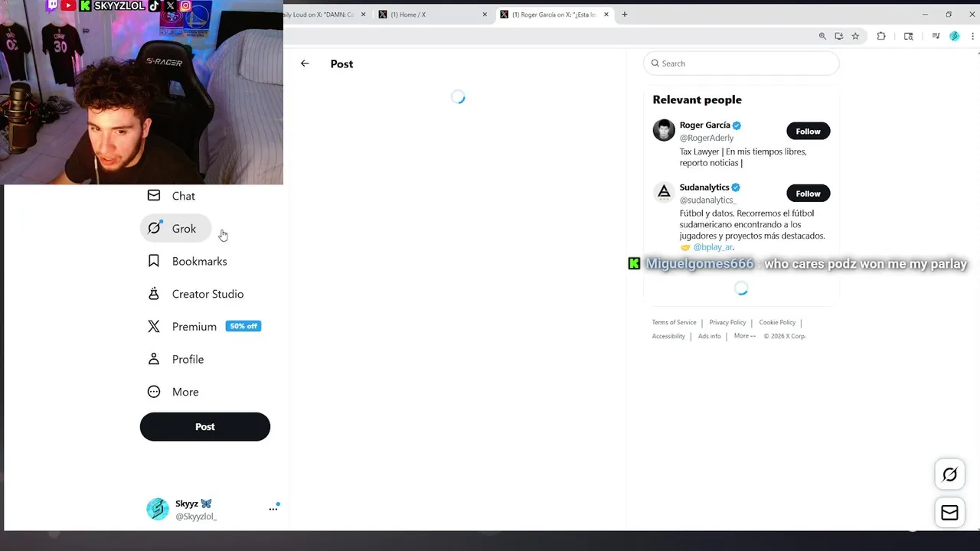Open Bookmarks in the sidebar
The height and width of the screenshot is (551, 980).
188,262
